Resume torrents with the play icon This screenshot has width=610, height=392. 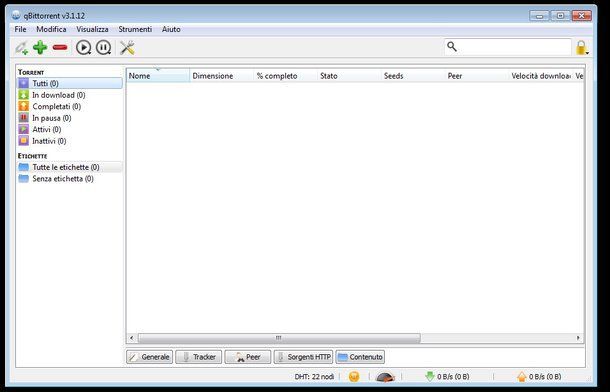83,48
